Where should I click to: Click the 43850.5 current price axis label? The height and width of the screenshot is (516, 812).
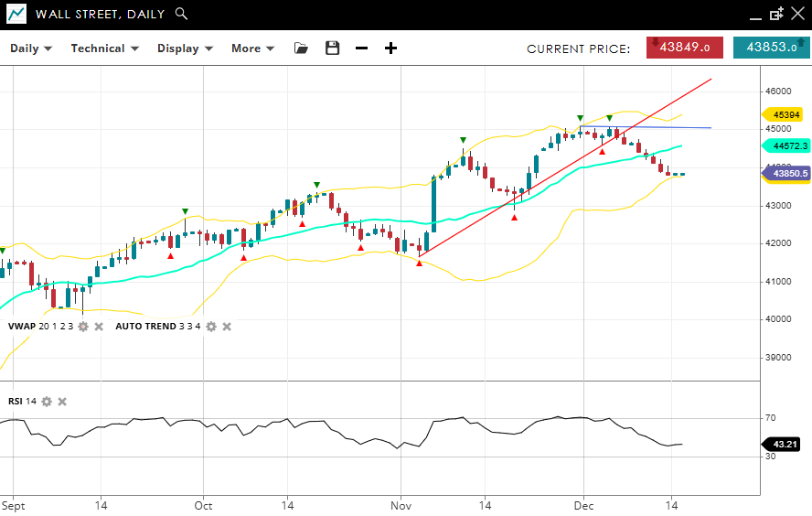[788, 173]
